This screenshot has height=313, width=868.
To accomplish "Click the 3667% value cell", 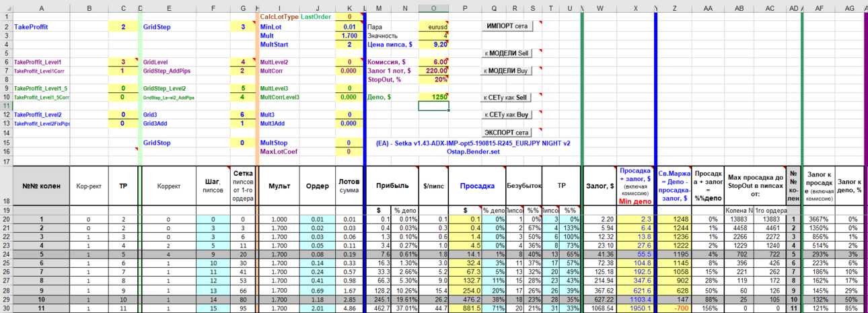I will (819, 219).
